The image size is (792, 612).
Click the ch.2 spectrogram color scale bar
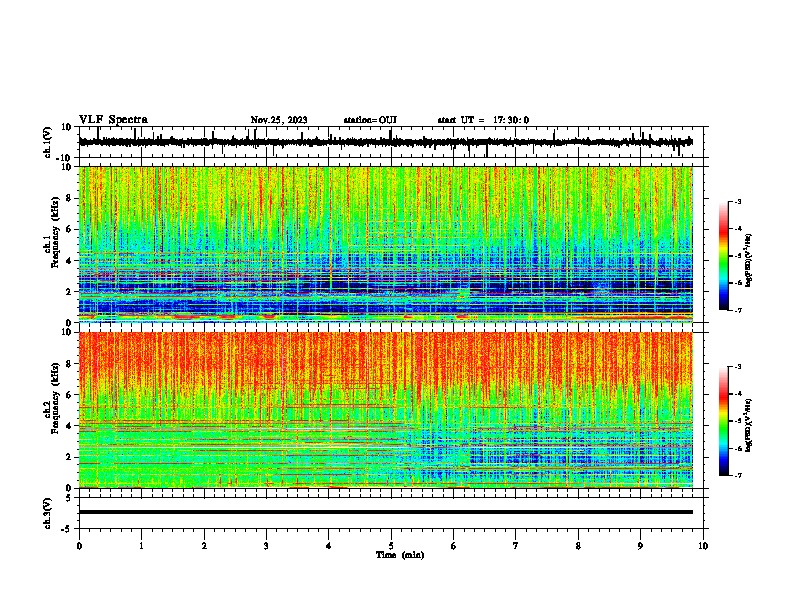tap(724, 421)
